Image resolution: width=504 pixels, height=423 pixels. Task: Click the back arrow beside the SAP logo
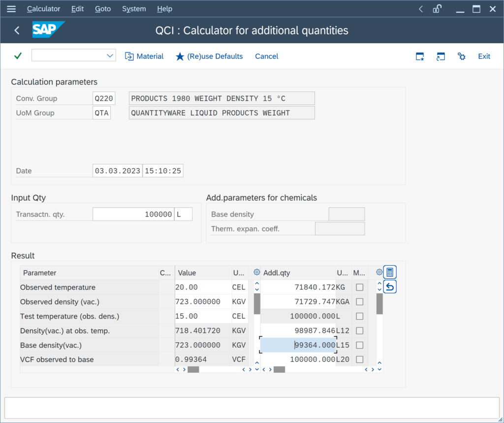click(17, 31)
